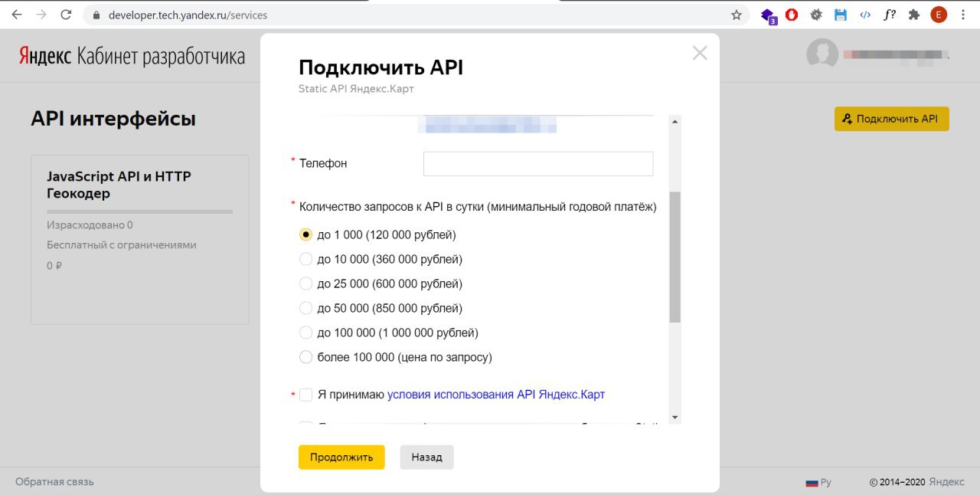Viewport: 980px width, 495px height.
Task: Click dialog scrollbar down arrow
Action: point(675,417)
